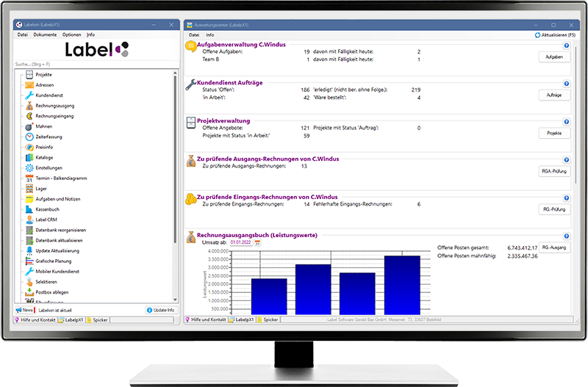Click the Rechnungsausgangsbuch (Leistungswerte) heading
Screen dimensions: 588x387
(257, 235)
